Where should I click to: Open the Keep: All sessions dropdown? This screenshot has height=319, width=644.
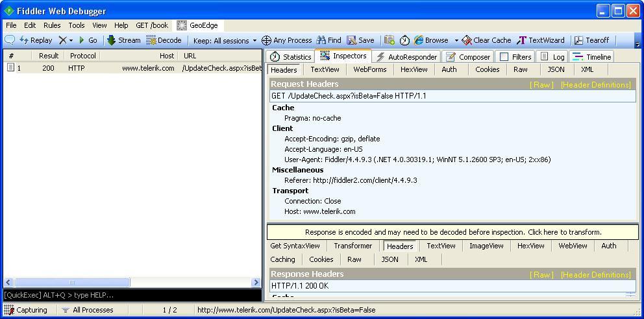tap(225, 40)
